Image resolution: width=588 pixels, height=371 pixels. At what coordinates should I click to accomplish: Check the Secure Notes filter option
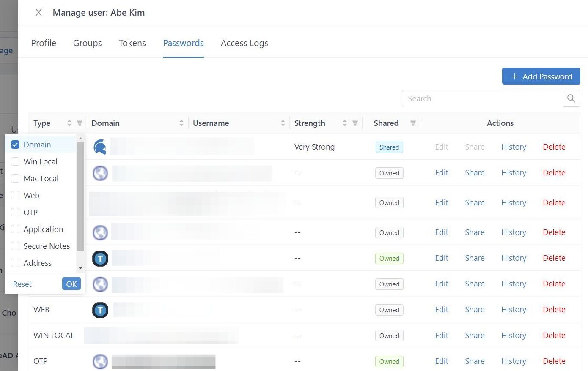click(x=15, y=246)
